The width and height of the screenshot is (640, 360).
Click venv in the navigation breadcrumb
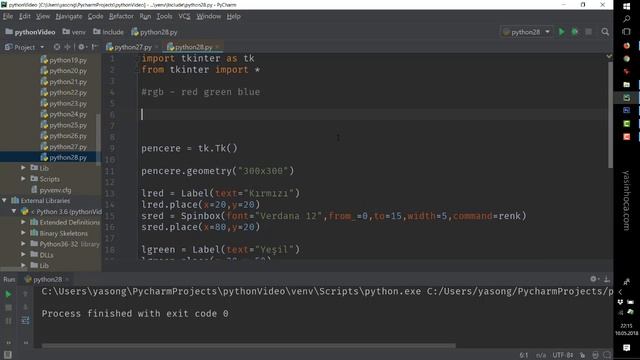(74, 32)
